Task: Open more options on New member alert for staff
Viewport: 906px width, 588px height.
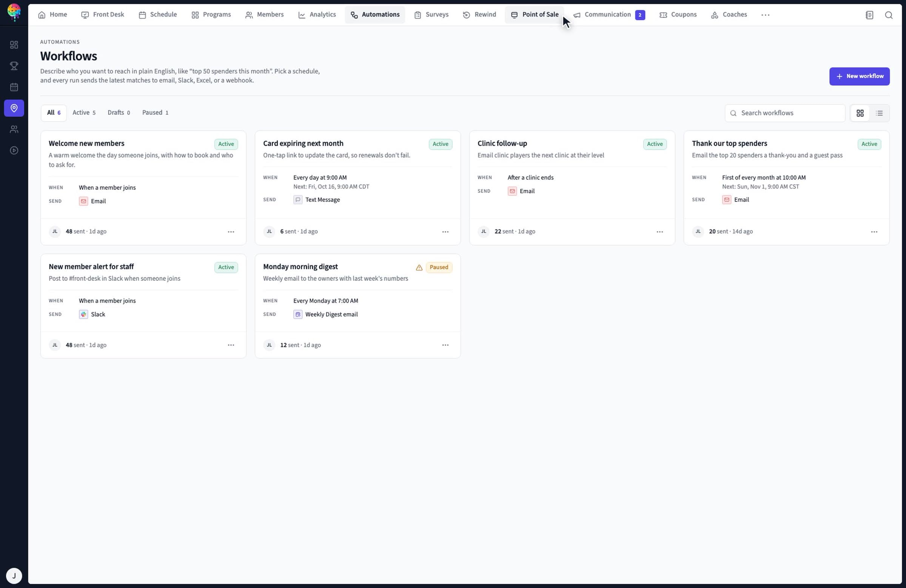Action: (x=231, y=345)
